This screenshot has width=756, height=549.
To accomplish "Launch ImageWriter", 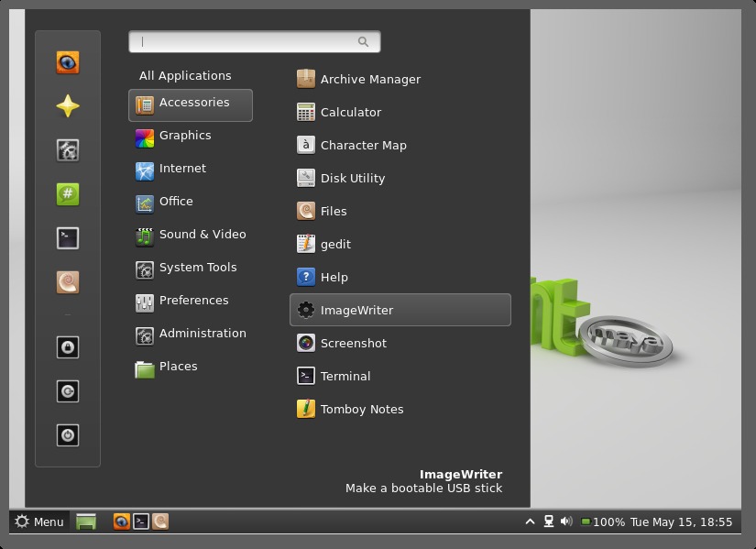I will pos(400,310).
